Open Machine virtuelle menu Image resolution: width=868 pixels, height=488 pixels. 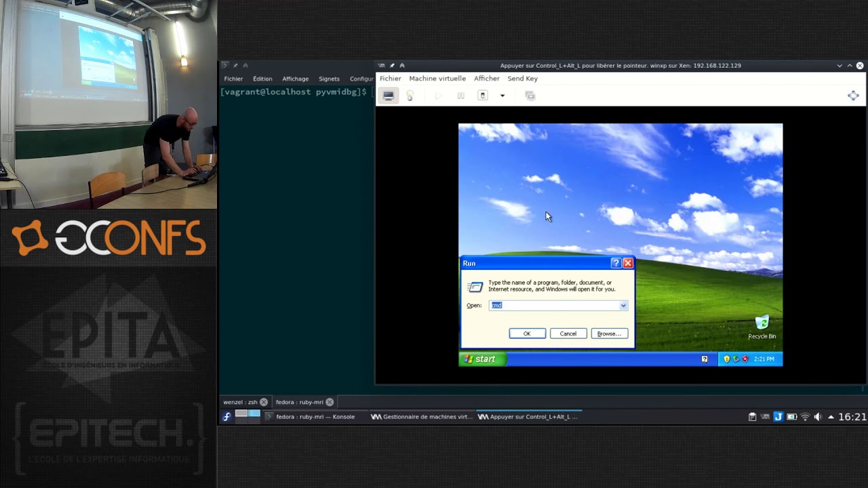click(x=437, y=79)
